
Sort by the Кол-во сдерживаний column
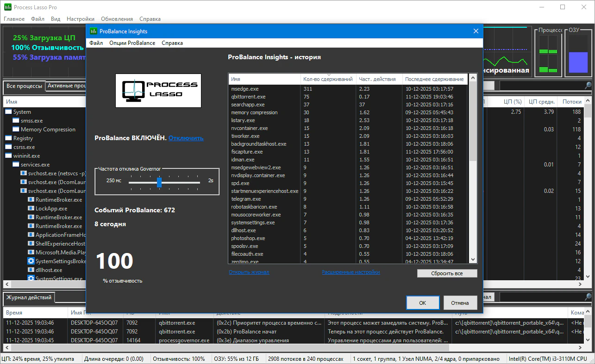click(328, 79)
